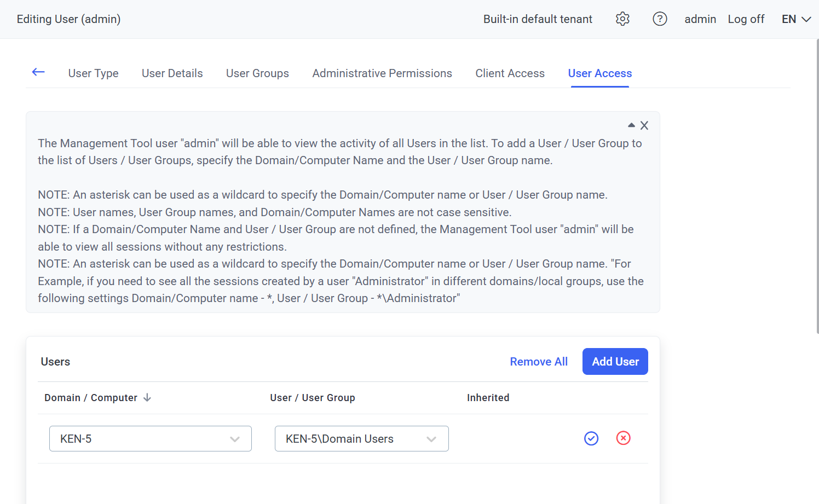Click the back arrow icon
Image resolution: width=819 pixels, height=504 pixels.
coord(38,72)
